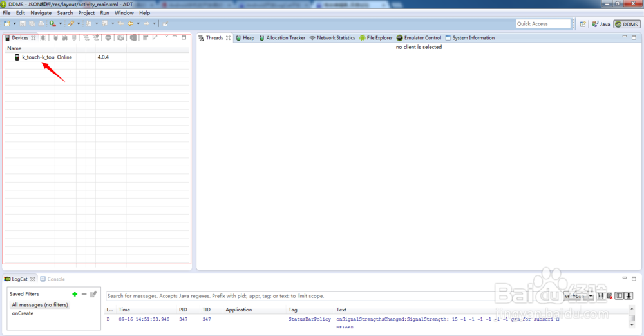Click the Pin Editor toolbar icon
Image resolution: width=644 pixels, height=336 pixels.
(165, 23)
